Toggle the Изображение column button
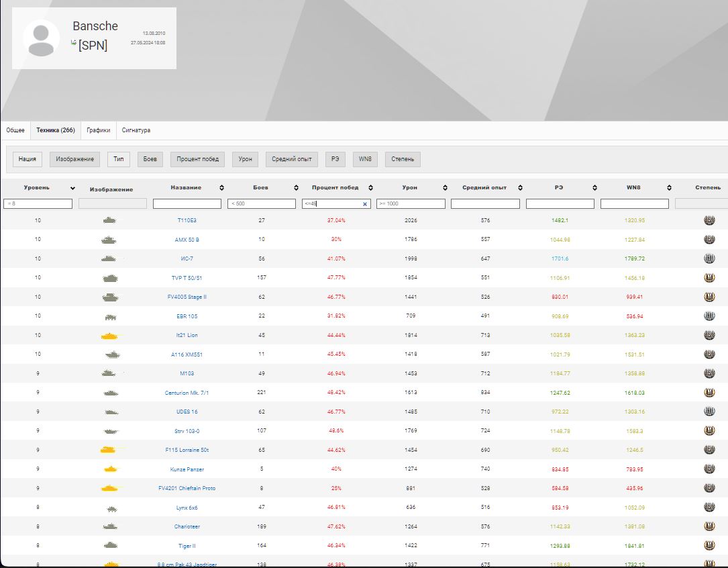The width and height of the screenshot is (728, 568). point(75,159)
